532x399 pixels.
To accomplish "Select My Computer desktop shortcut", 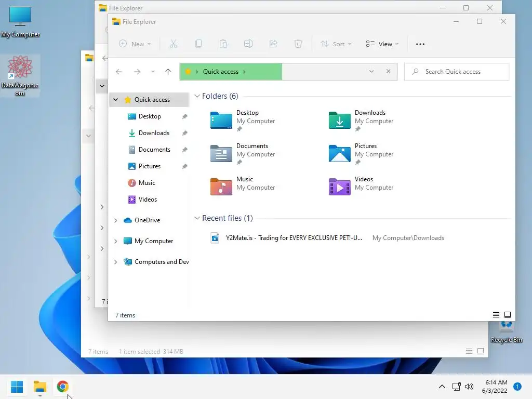I will click(x=20, y=22).
